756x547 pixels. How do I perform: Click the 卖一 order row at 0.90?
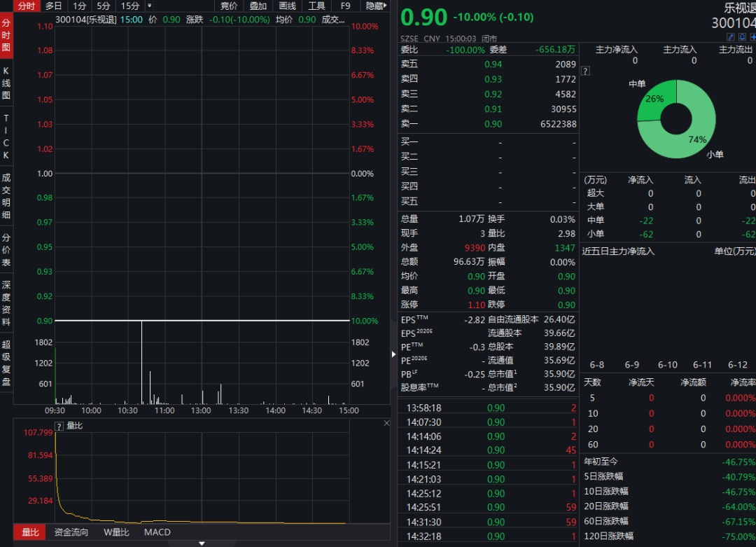(488, 124)
